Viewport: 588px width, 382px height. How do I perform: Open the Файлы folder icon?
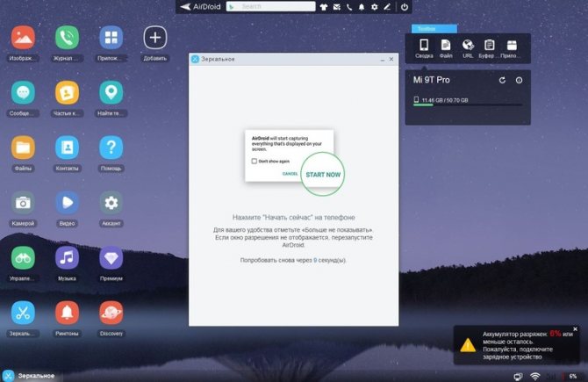[23, 148]
